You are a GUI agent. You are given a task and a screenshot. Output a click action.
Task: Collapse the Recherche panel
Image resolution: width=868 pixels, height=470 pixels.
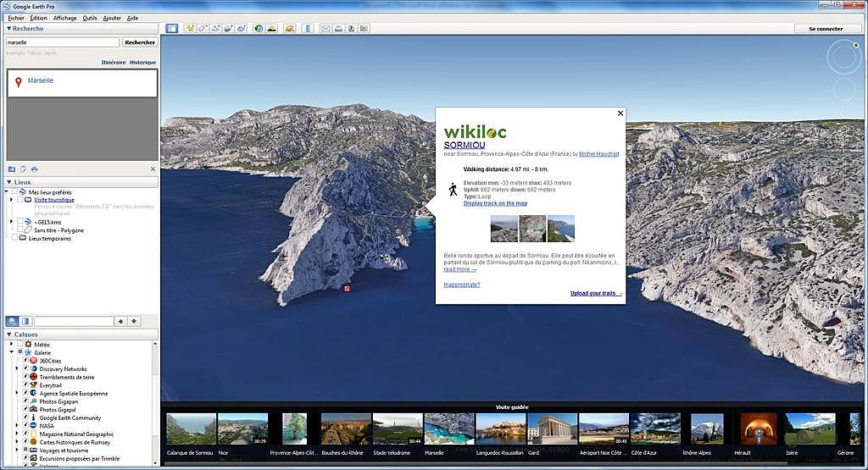click(x=8, y=29)
